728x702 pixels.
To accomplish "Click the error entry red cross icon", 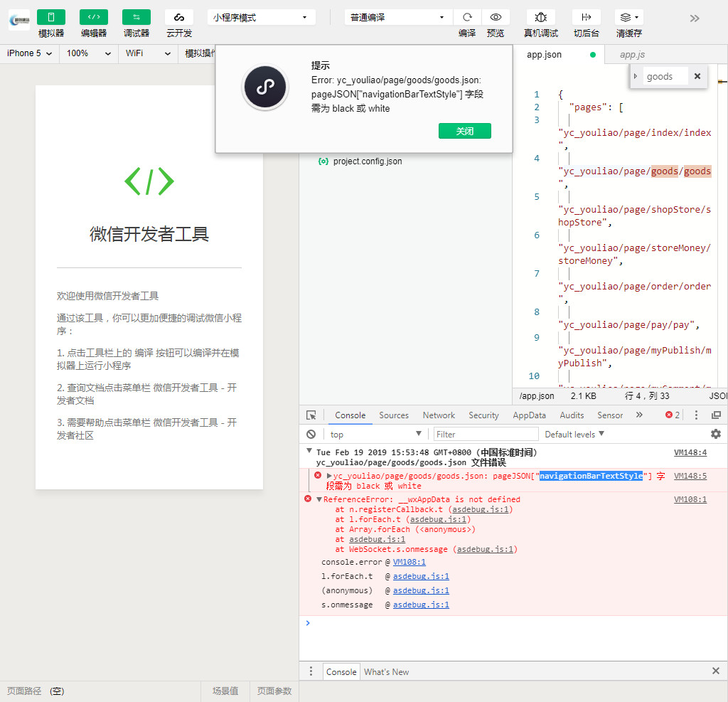I will [x=318, y=475].
